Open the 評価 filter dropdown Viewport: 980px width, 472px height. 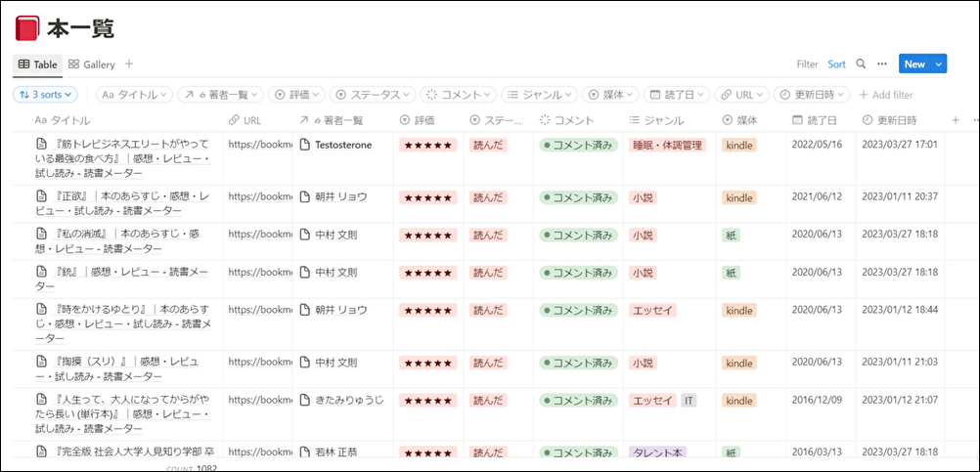tap(297, 94)
